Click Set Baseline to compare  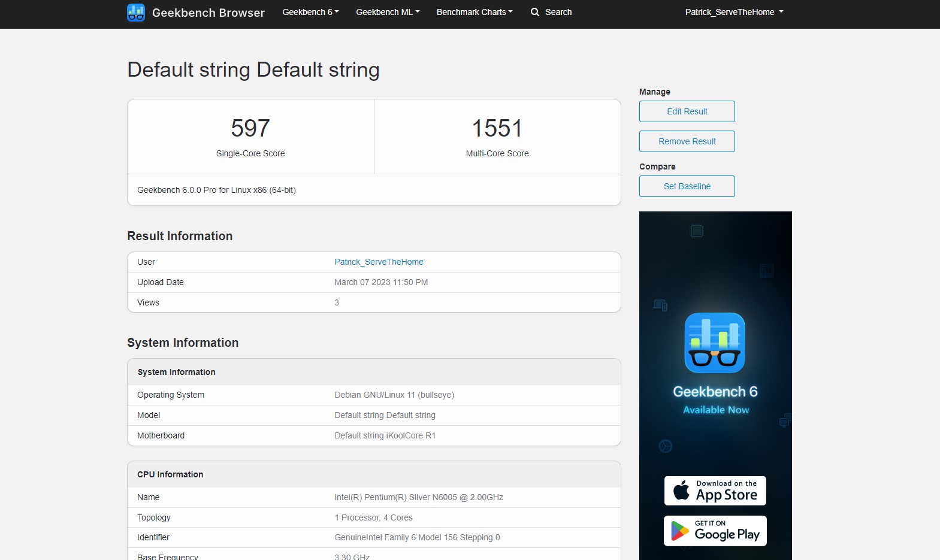click(x=687, y=186)
